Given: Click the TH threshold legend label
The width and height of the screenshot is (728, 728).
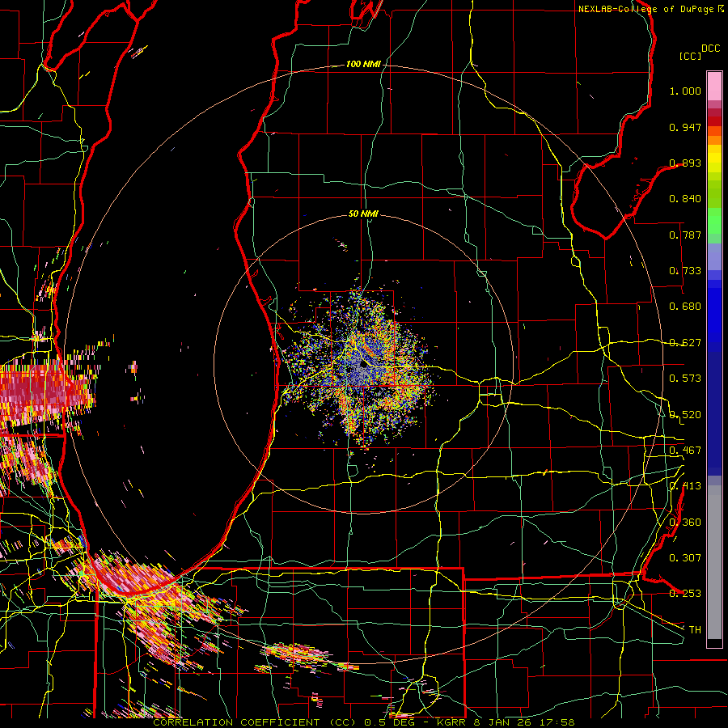Looking at the screenshot, I should 695,630.
